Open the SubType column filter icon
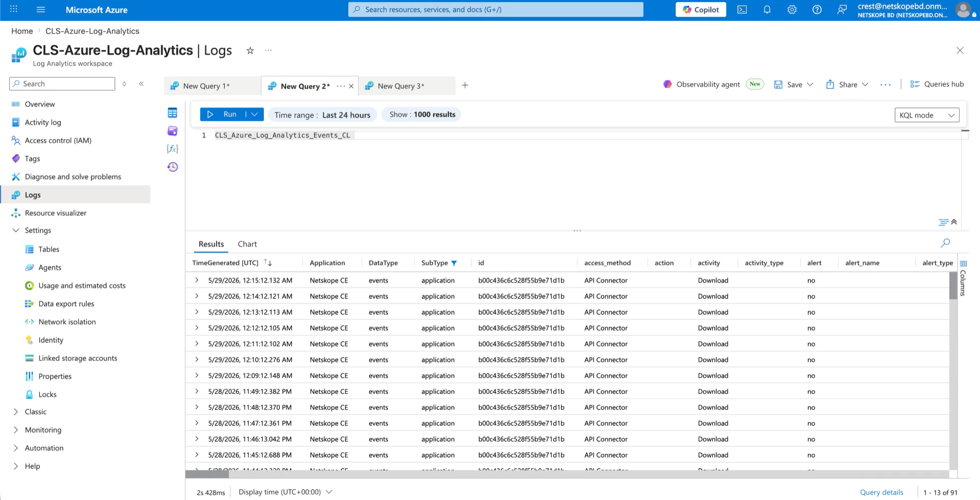 pos(454,263)
